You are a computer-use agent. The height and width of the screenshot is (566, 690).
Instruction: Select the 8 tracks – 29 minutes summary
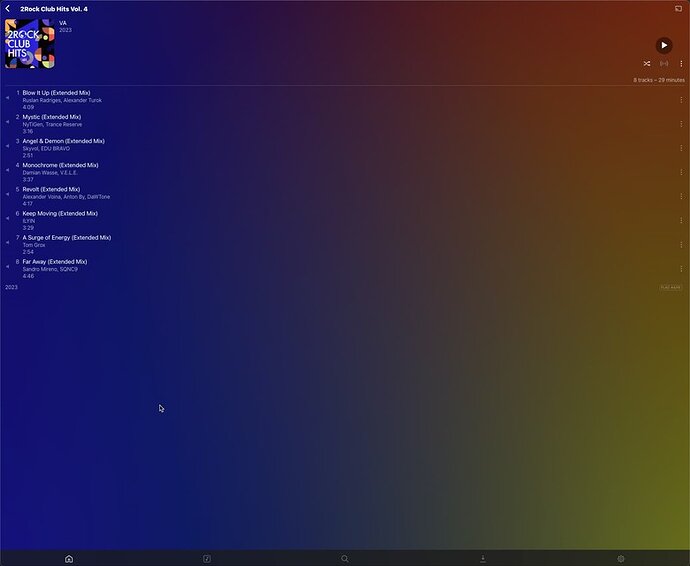659,80
